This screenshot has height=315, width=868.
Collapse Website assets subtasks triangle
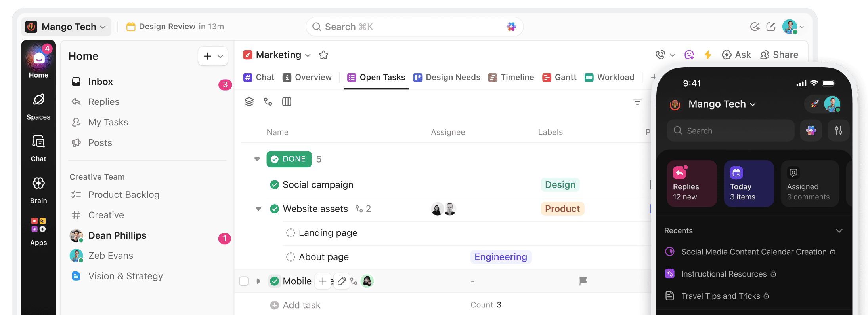coord(258,209)
